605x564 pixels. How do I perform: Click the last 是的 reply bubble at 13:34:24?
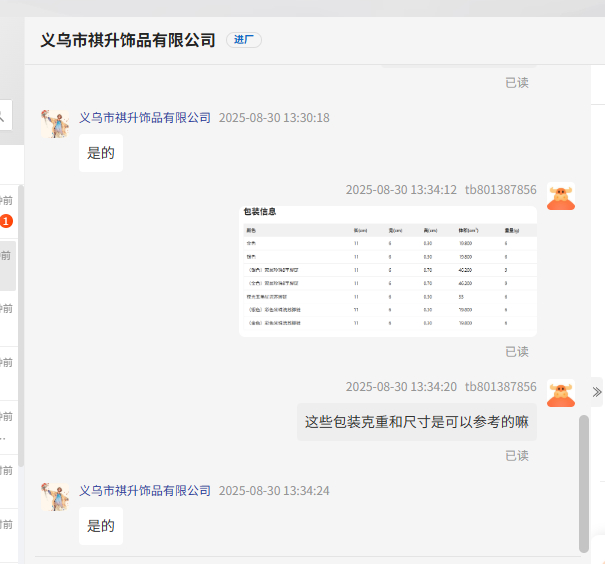click(x=101, y=526)
